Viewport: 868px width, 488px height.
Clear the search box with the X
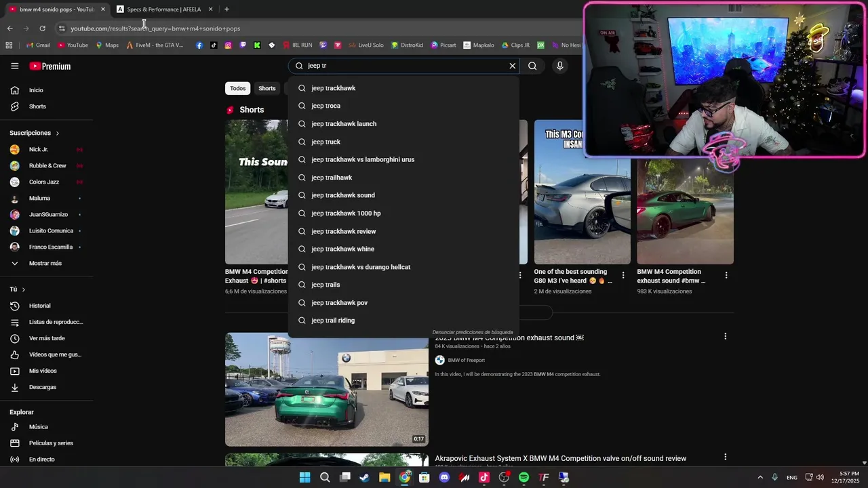coord(513,66)
